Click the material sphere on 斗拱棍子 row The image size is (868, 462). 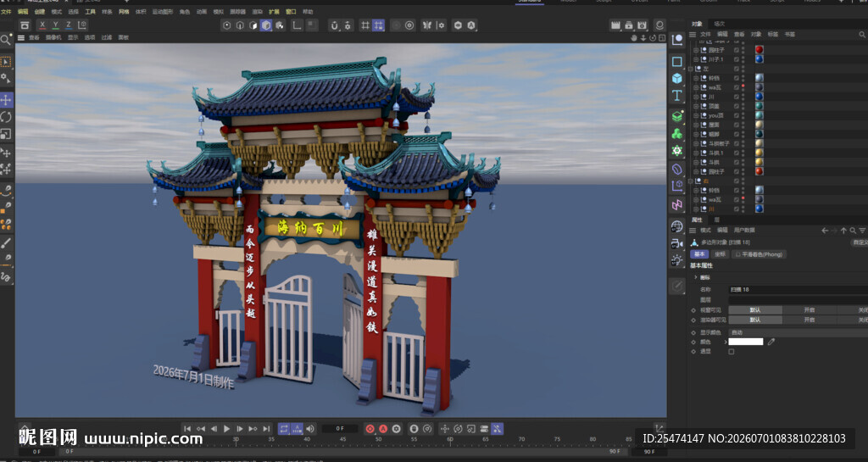pyautogui.click(x=759, y=144)
